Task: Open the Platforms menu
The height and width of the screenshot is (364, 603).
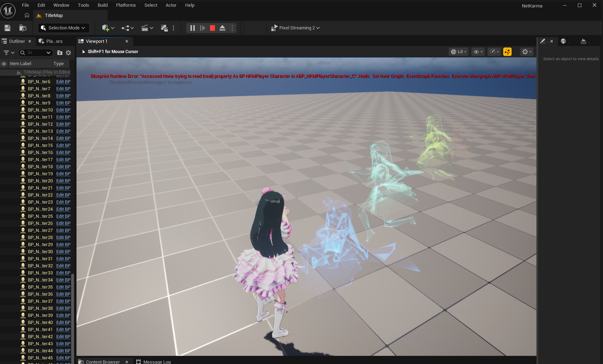Action: pyautogui.click(x=126, y=5)
